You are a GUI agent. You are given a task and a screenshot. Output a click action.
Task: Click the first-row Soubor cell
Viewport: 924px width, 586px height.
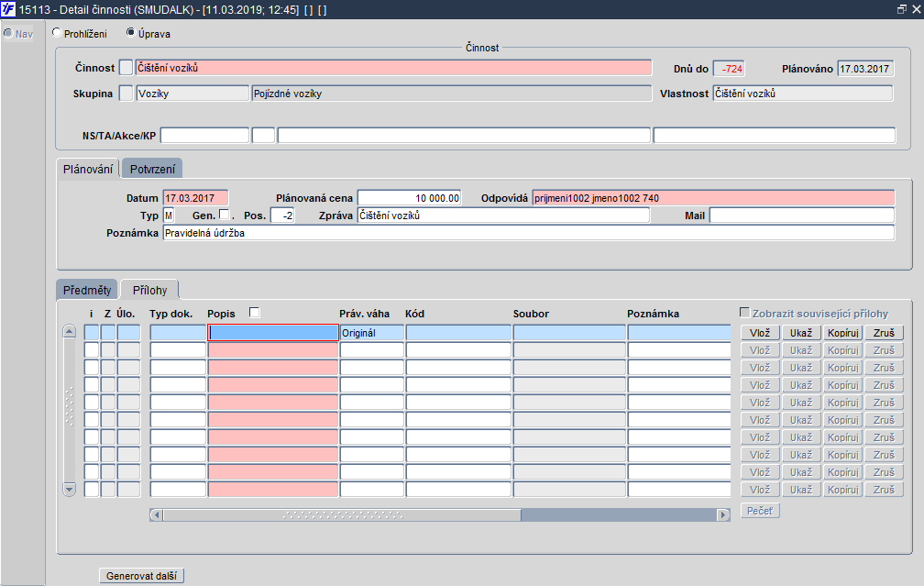tap(569, 333)
